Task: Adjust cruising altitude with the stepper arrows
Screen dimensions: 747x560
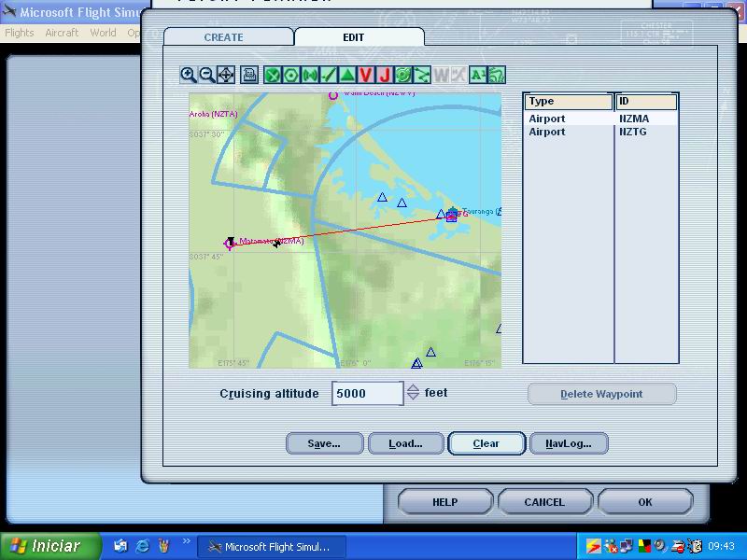Action: [x=413, y=393]
